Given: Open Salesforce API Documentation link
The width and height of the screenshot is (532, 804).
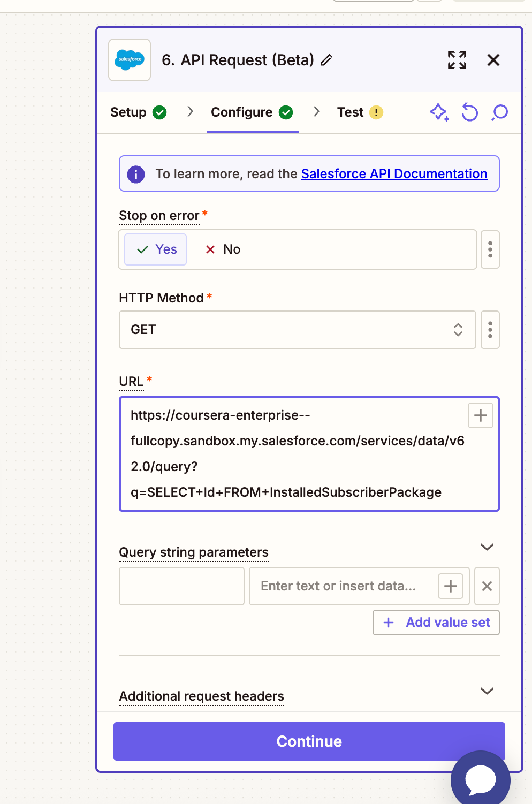Looking at the screenshot, I should pos(394,174).
